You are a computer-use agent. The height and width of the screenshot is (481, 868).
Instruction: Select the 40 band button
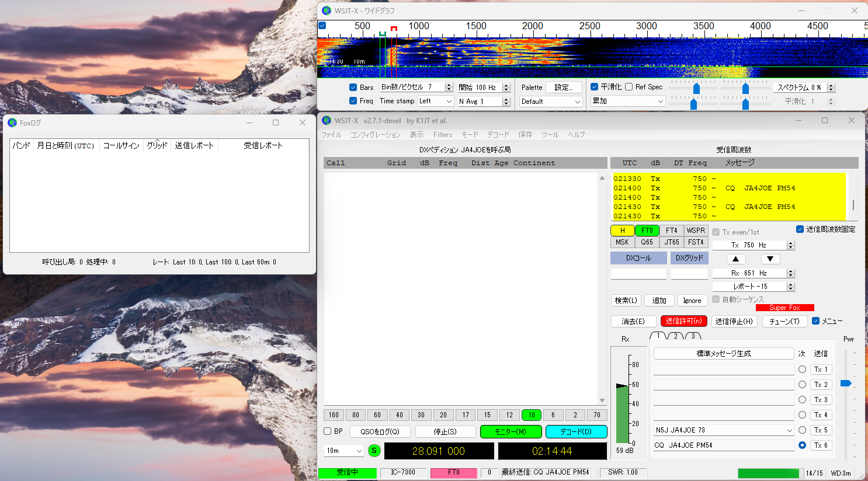coord(400,415)
